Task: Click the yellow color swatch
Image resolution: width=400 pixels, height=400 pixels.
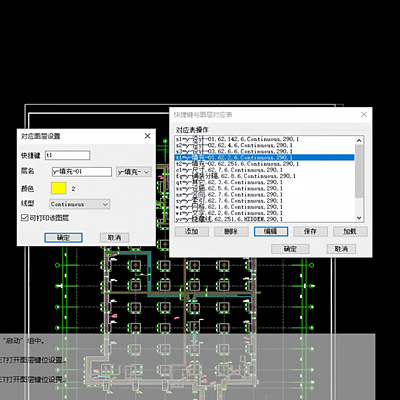Action: 59,188
